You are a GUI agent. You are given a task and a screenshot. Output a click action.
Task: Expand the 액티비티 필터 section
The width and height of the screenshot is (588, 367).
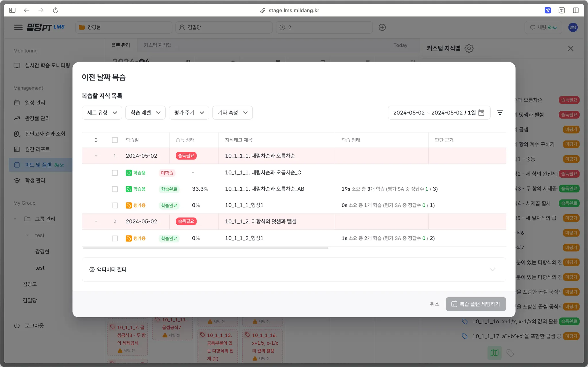click(294, 269)
